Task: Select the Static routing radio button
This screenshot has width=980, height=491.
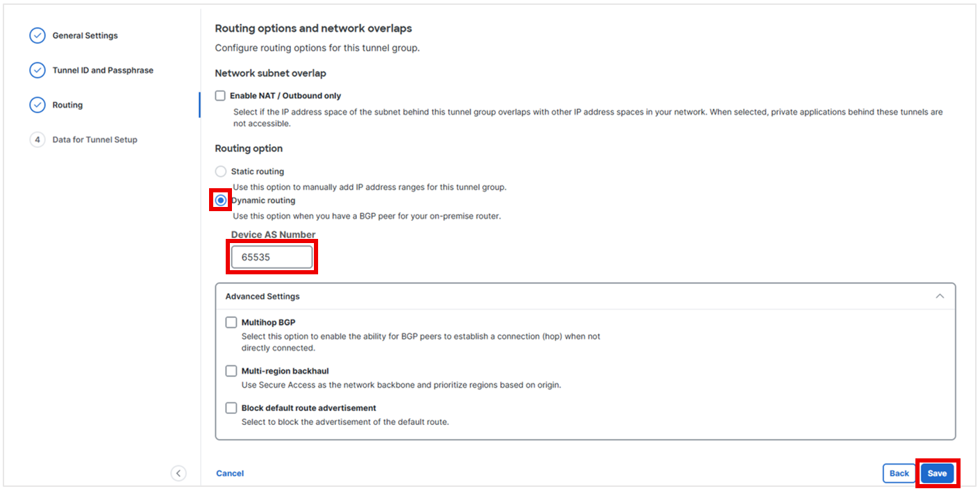Action: click(221, 172)
